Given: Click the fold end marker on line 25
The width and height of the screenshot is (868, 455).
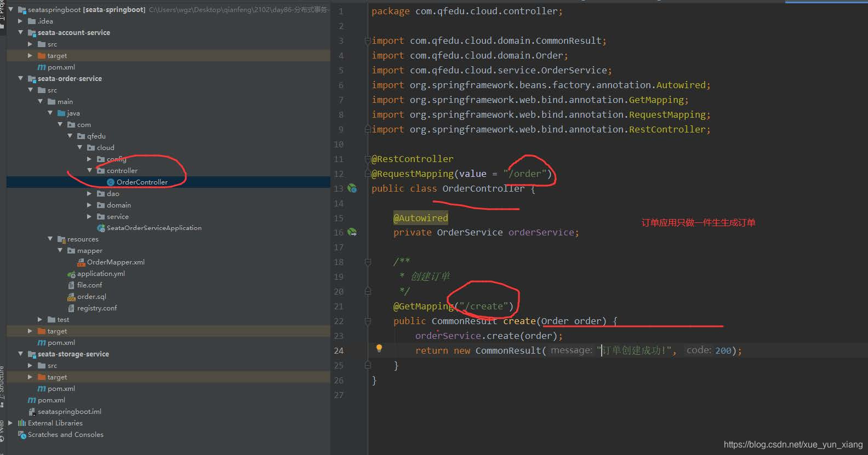Looking at the screenshot, I should (x=368, y=365).
